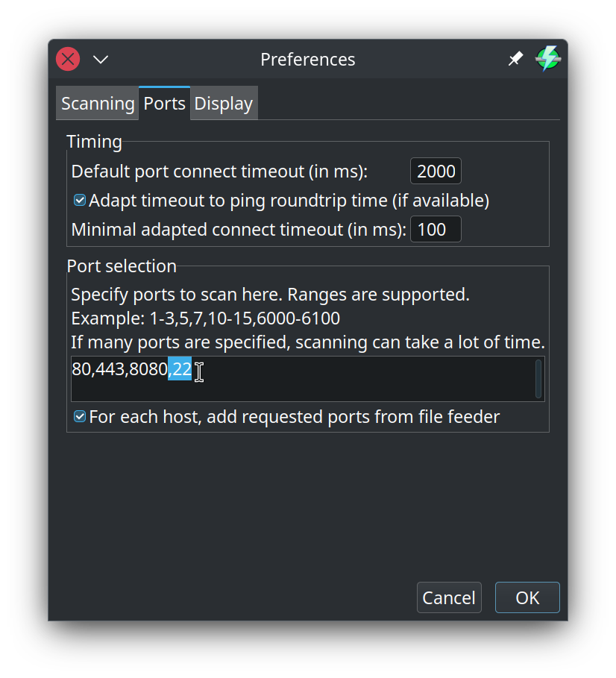The width and height of the screenshot is (616, 678).
Task: Click the Preferences title bar text
Action: [307, 59]
